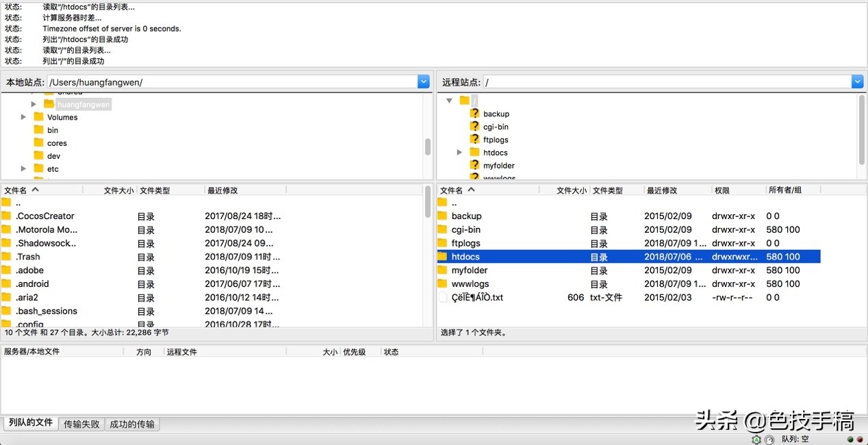Select wwwlogs item in remote tree
Screen dimensions: 868x445
point(500,177)
